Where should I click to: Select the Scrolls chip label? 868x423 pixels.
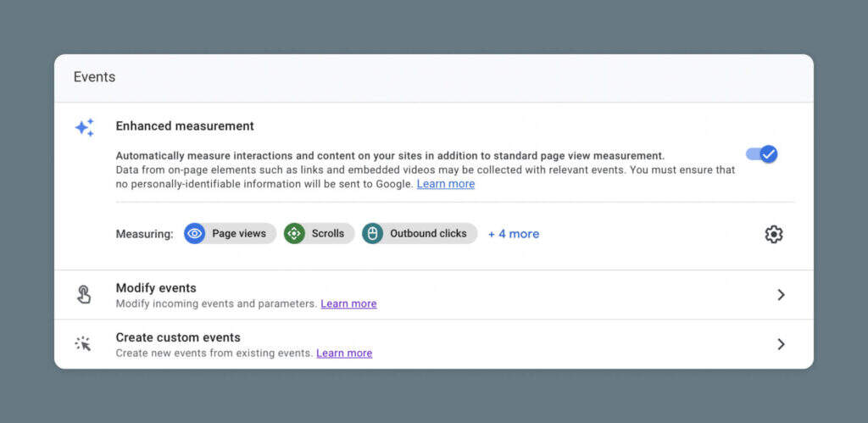pyautogui.click(x=328, y=234)
